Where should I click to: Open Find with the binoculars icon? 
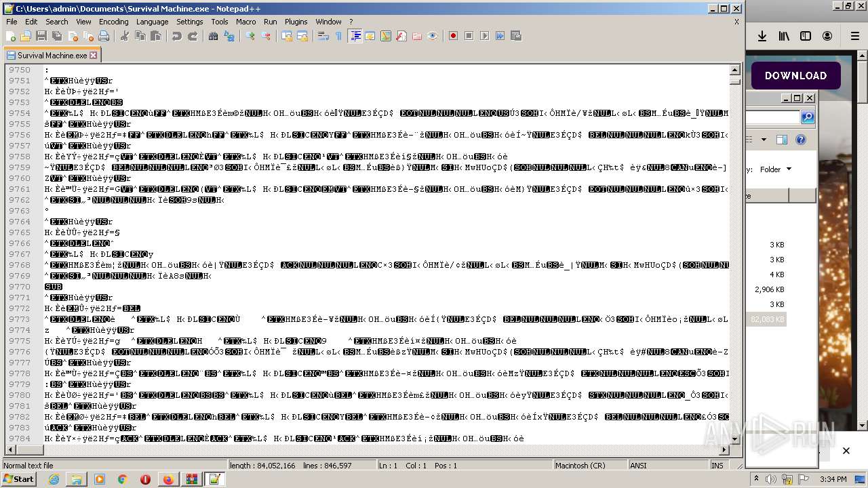(x=214, y=36)
